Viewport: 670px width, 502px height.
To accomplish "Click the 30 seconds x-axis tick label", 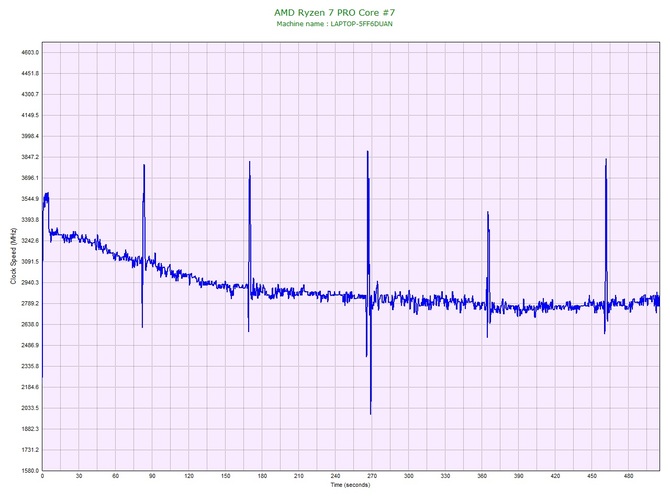I will pyautogui.click(x=79, y=476).
